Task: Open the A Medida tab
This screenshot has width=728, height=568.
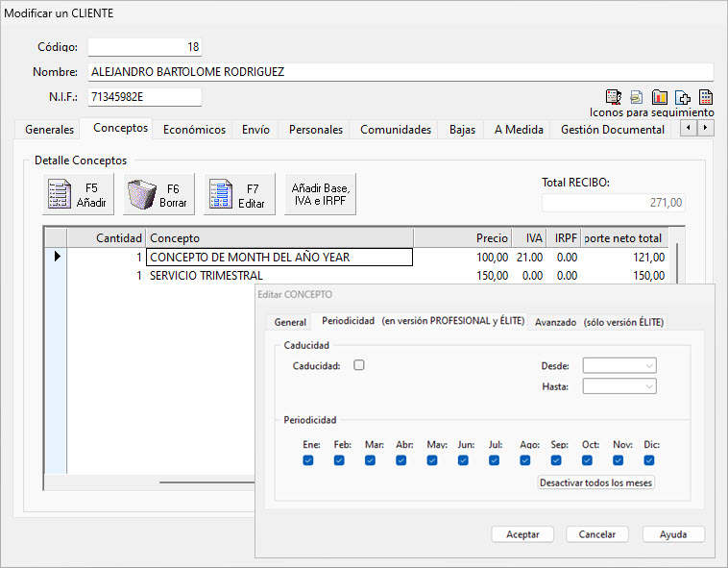Action: tap(519, 130)
